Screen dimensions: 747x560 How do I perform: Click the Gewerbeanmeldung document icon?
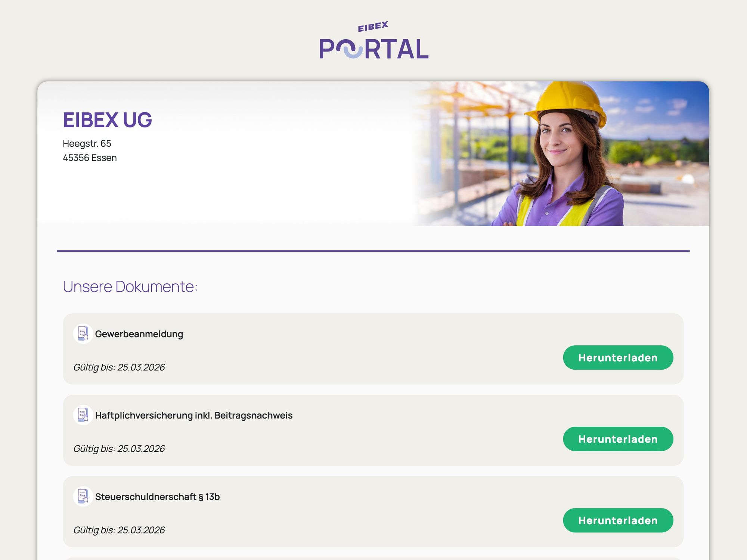[83, 333]
